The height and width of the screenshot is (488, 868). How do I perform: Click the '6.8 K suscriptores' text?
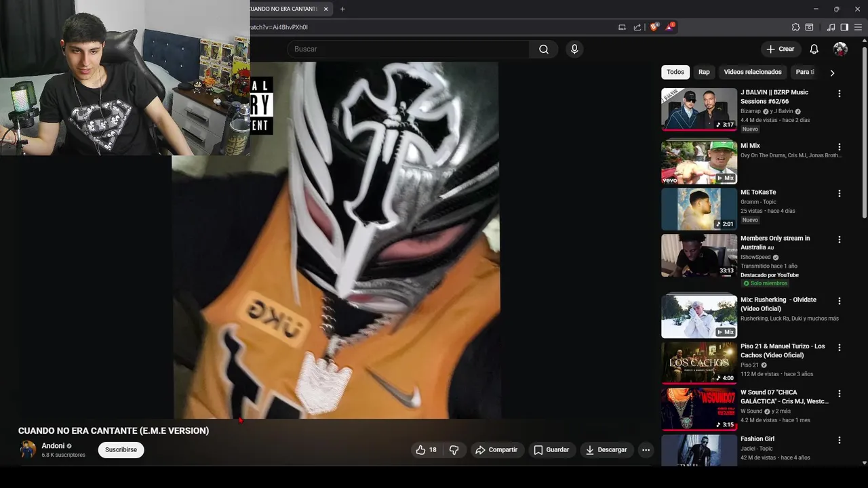pyautogui.click(x=64, y=455)
